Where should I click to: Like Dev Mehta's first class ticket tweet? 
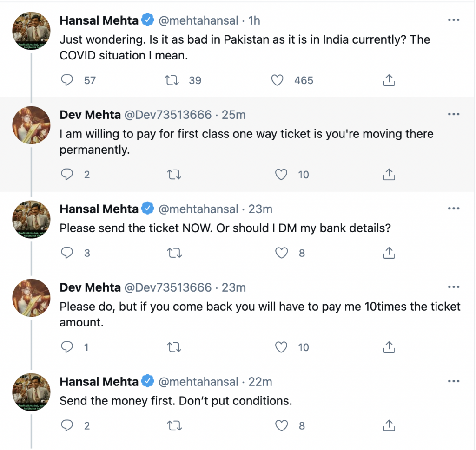coord(281,175)
